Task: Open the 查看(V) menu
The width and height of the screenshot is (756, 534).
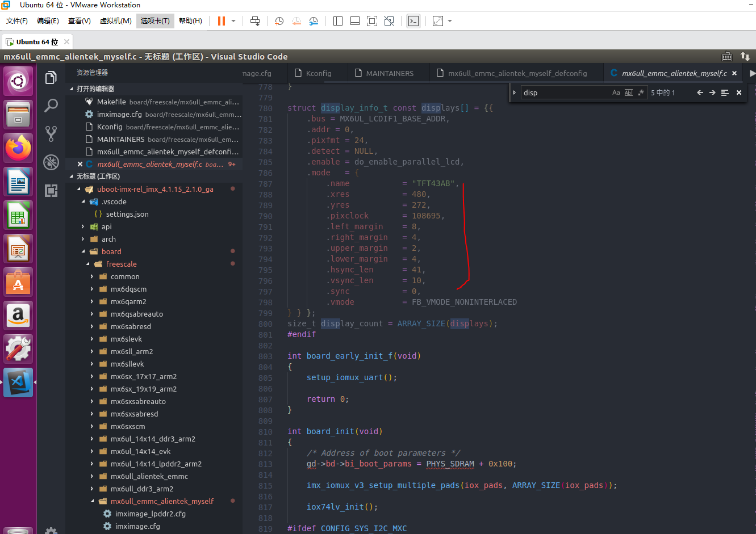Action: click(79, 21)
